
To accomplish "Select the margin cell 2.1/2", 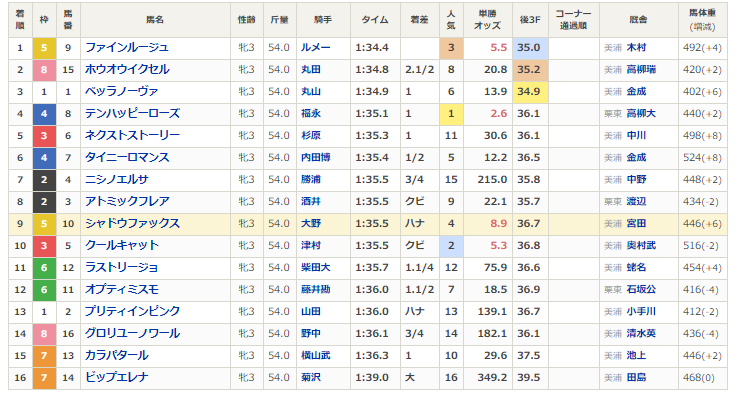I will (420, 70).
